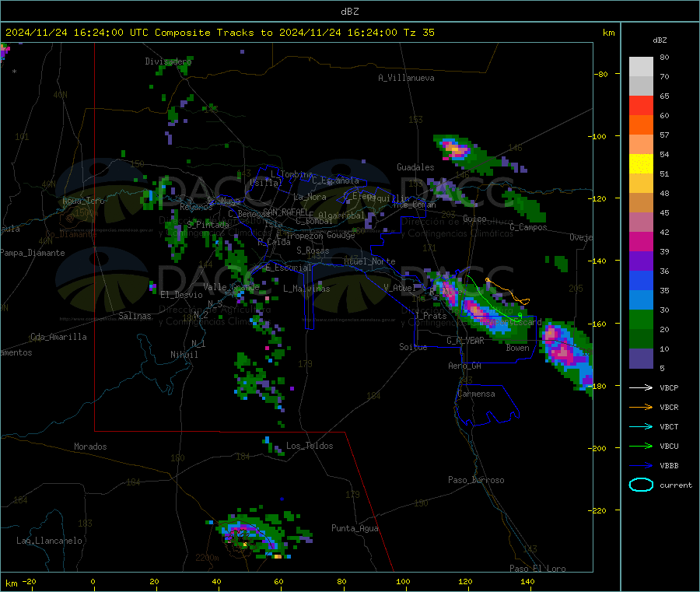Screen dimensions: 700x592
Task: Select the magenta 39-42 dBZ color band
Action: coord(641,241)
